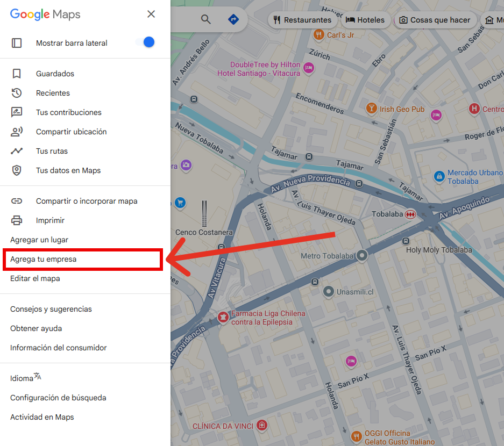Select the Cosas que hacer chip

point(435,20)
